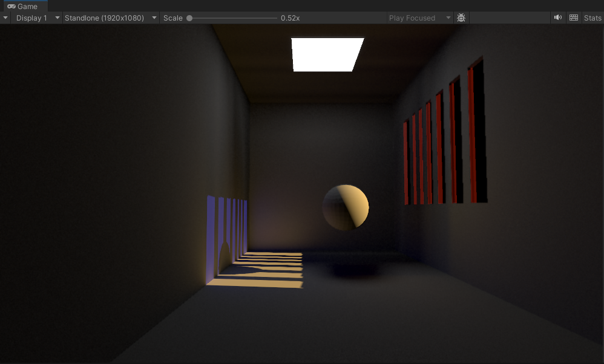Image resolution: width=604 pixels, height=364 pixels.
Task: Click the Scale slider handle
Action: coord(189,18)
